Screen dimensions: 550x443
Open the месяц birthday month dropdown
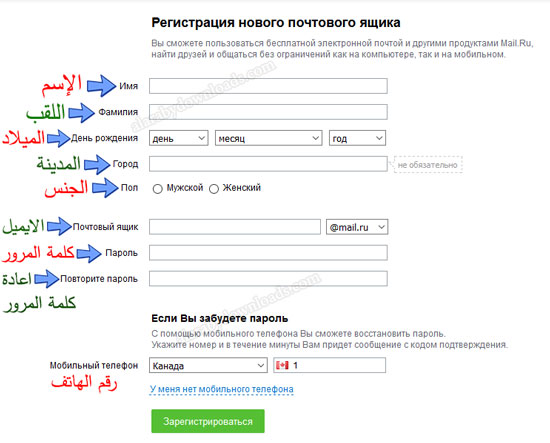pos(268,138)
